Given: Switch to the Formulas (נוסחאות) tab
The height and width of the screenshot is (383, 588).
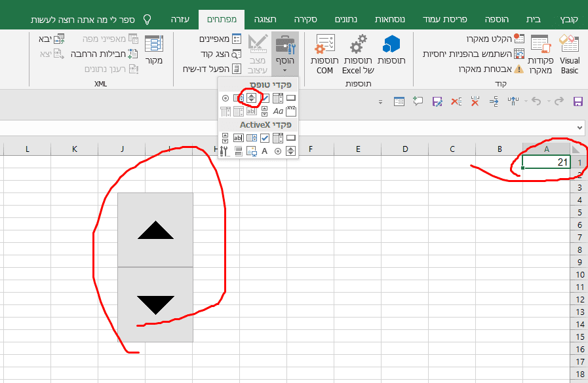Looking at the screenshot, I should [389, 20].
